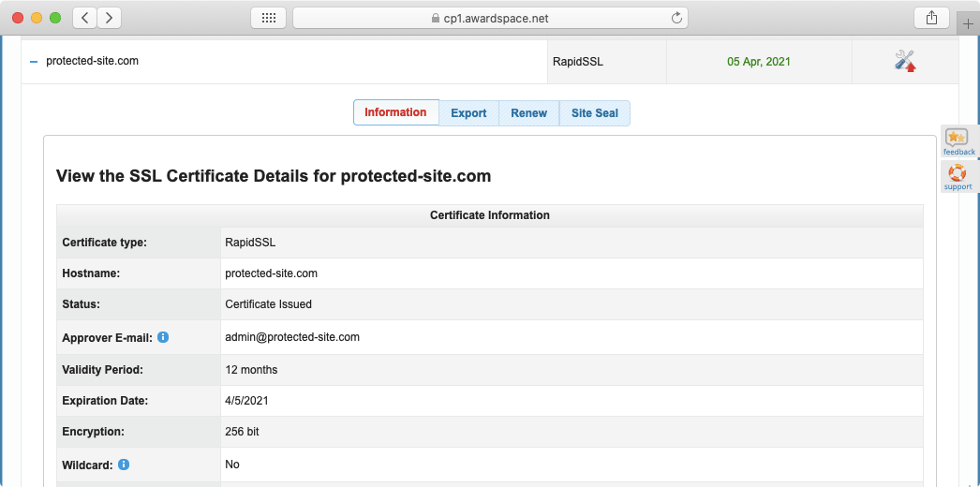
Task: Switch to the Export tab
Action: 468,113
